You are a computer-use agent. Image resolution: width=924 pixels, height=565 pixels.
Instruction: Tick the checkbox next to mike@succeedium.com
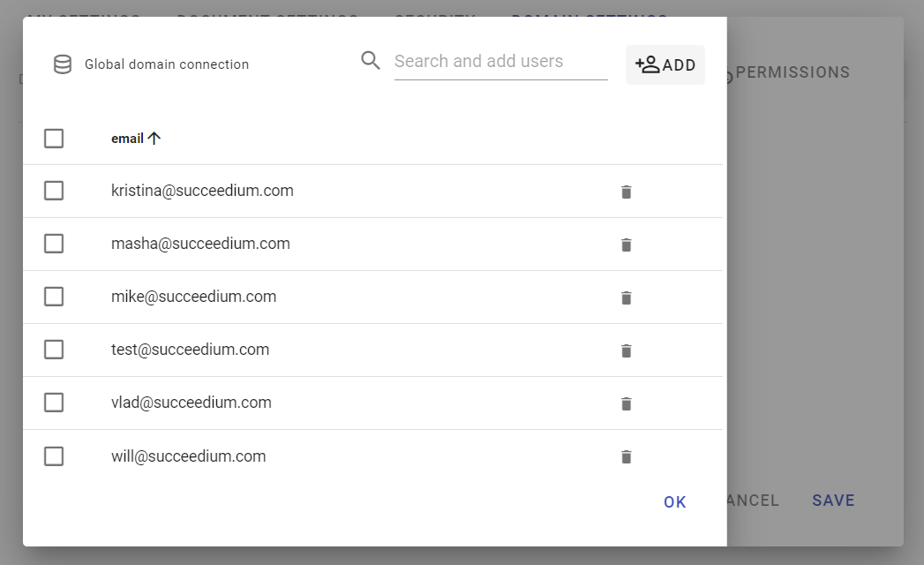(x=54, y=297)
